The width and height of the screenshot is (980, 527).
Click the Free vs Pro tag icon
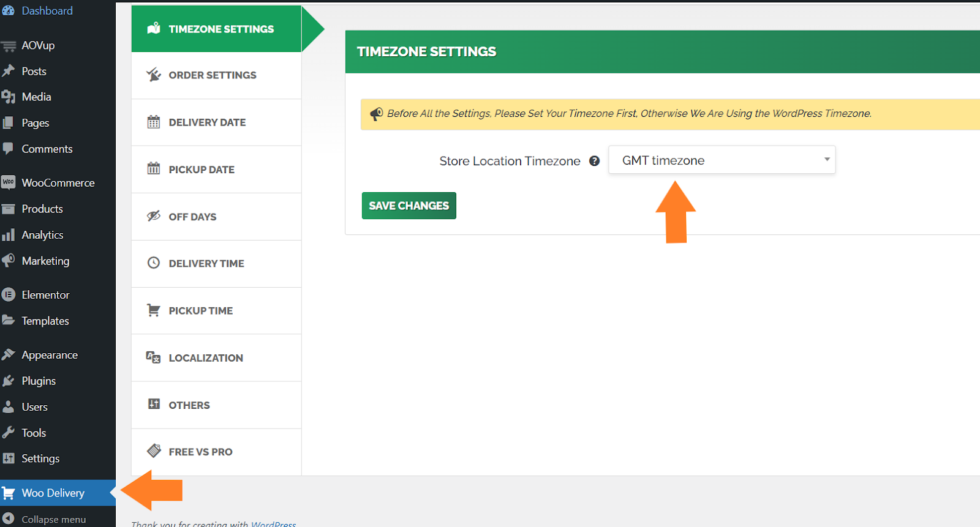coord(154,451)
